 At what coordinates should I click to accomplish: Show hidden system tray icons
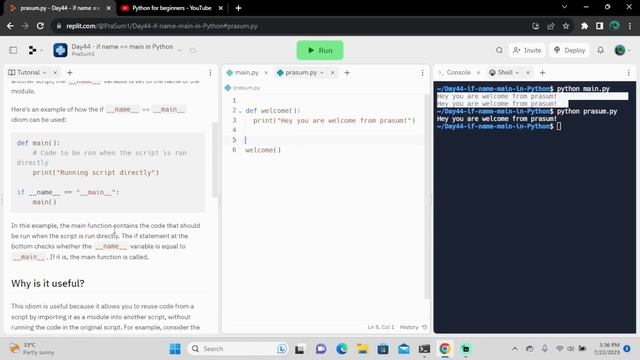pos(514,348)
